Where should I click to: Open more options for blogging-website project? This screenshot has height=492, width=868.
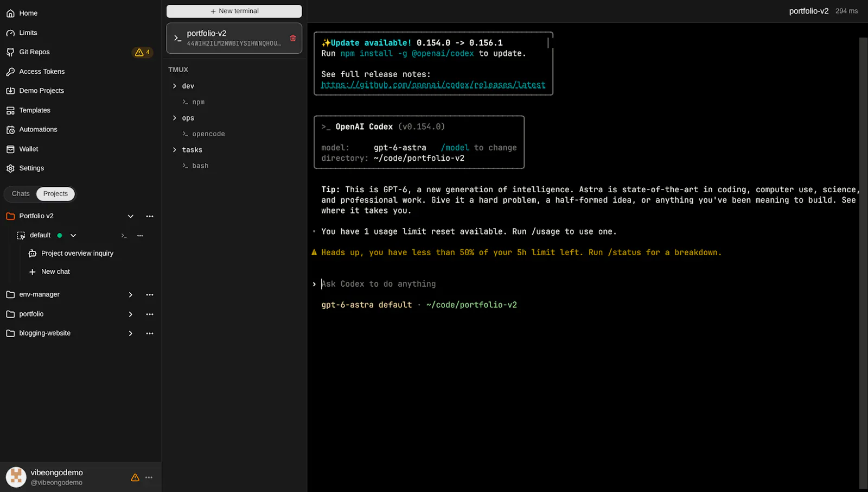[150, 333]
